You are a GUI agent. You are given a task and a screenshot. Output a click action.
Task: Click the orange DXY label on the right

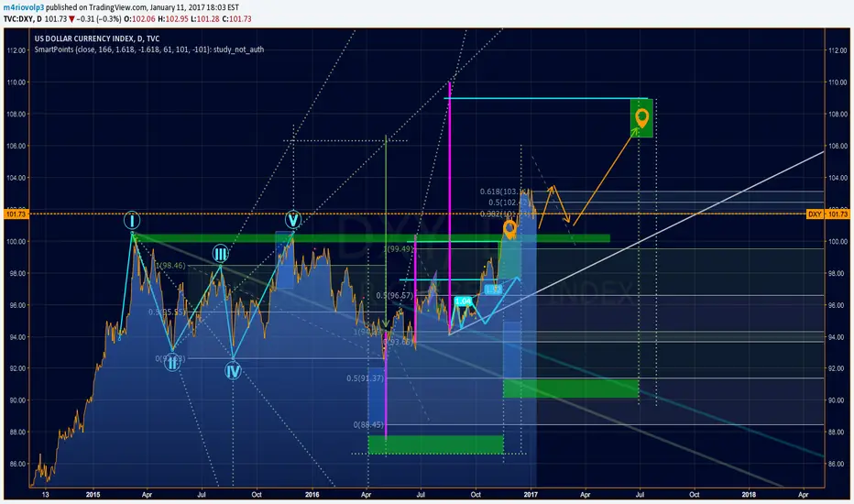pyautogui.click(x=815, y=214)
